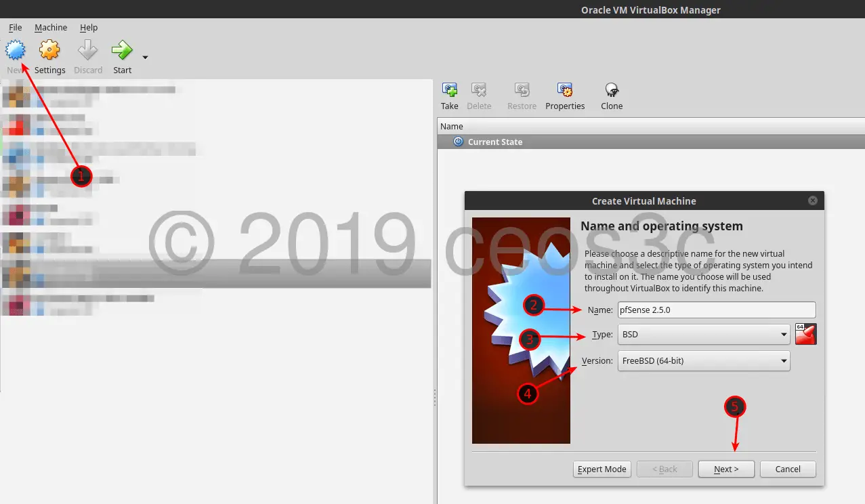Image resolution: width=865 pixels, height=504 pixels.
Task: Click the Restore snapshot icon
Action: (x=522, y=90)
